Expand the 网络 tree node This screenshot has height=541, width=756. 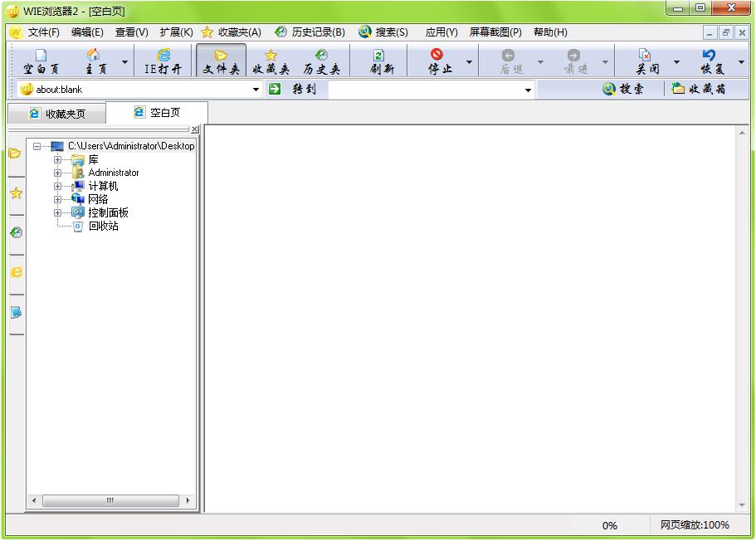pos(57,199)
